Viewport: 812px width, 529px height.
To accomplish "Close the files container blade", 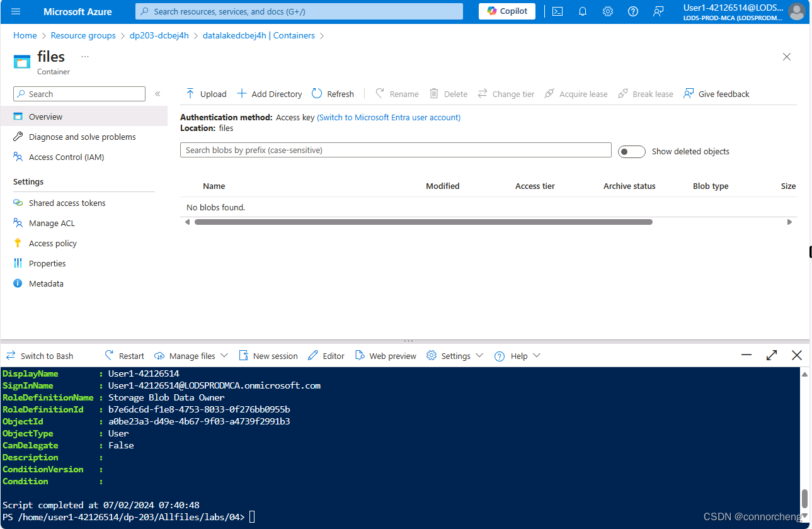I will point(787,57).
